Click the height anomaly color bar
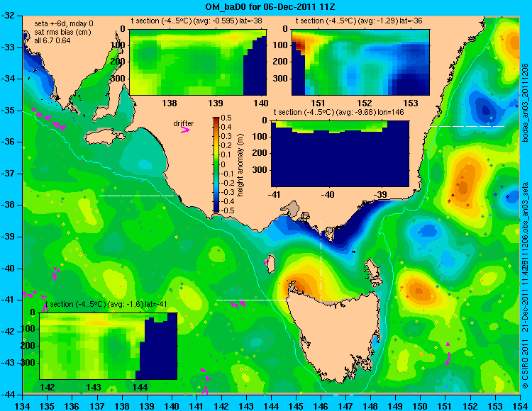The image size is (532, 411). 216,164
